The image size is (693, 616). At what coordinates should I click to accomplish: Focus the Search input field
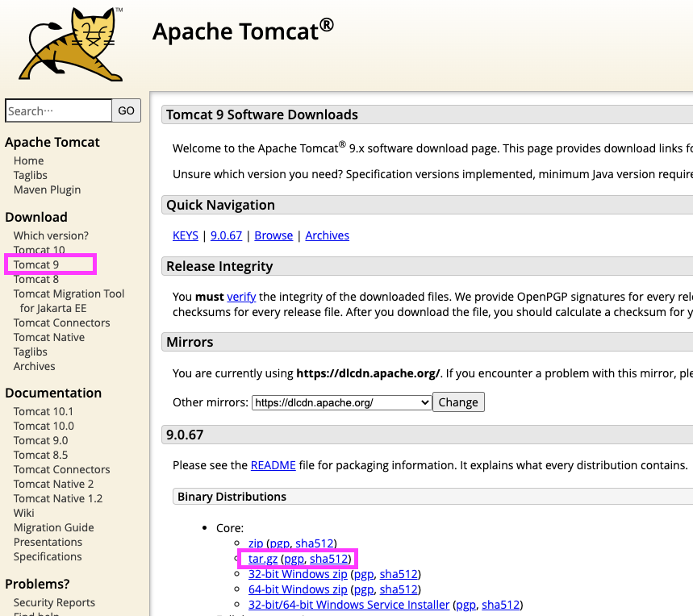point(58,110)
